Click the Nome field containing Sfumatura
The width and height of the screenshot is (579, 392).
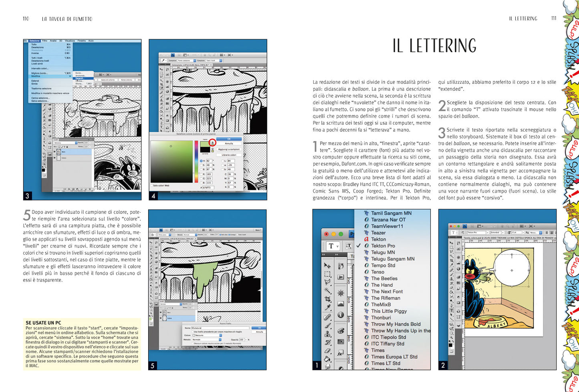tap(220, 328)
